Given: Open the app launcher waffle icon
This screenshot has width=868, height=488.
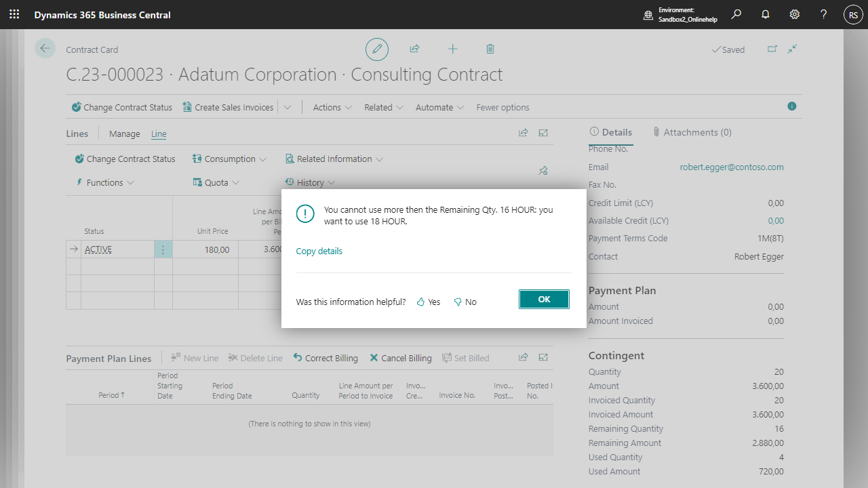Looking at the screenshot, I should coord(14,14).
